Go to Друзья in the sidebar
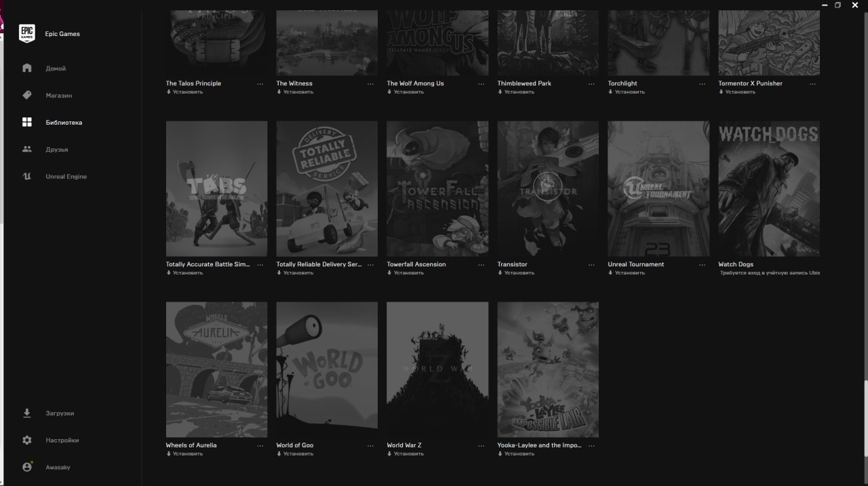Image resolution: width=868 pixels, height=486 pixels. click(x=57, y=150)
